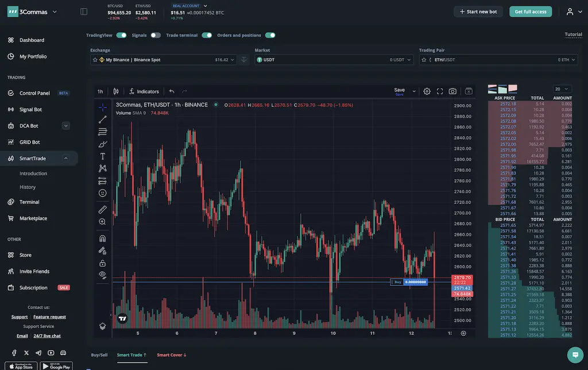This screenshot has height=370, width=588.
Task: Select the bids-only order book view swatch
Action: pos(502,89)
